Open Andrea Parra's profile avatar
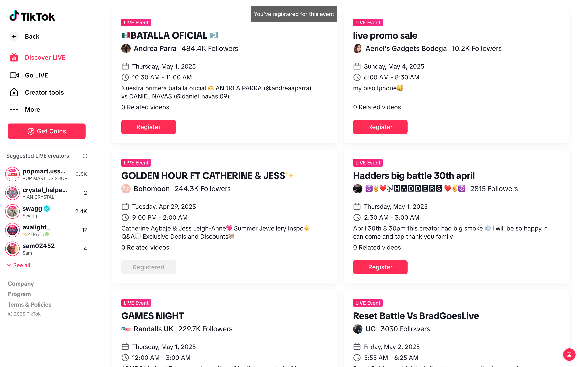The width and height of the screenshot is (588, 367). pyautogui.click(x=126, y=49)
